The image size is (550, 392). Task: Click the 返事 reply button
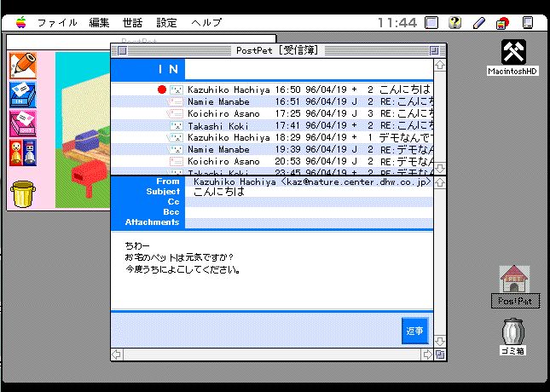(415, 331)
